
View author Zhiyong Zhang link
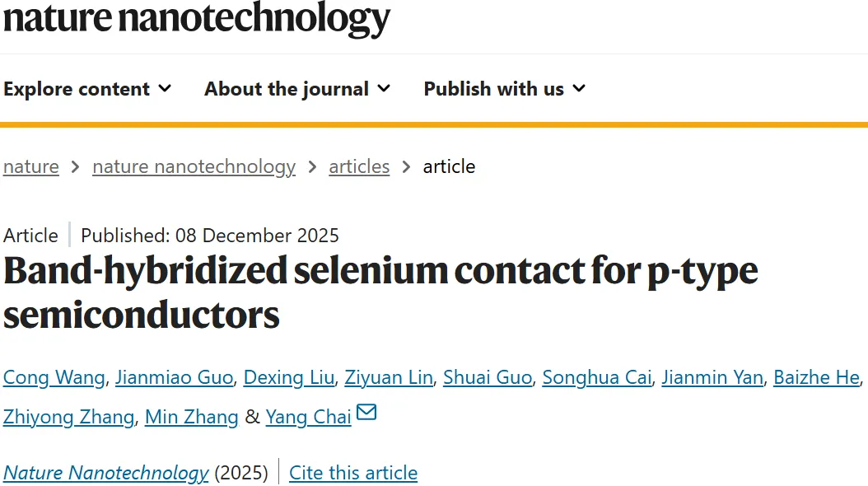click(x=68, y=417)
